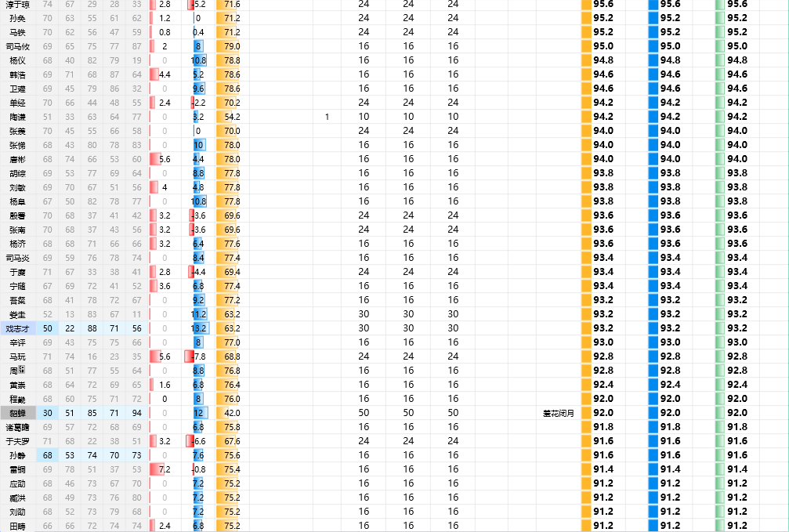Click the value 5.6 in 唐彬's row

point(165,159)
